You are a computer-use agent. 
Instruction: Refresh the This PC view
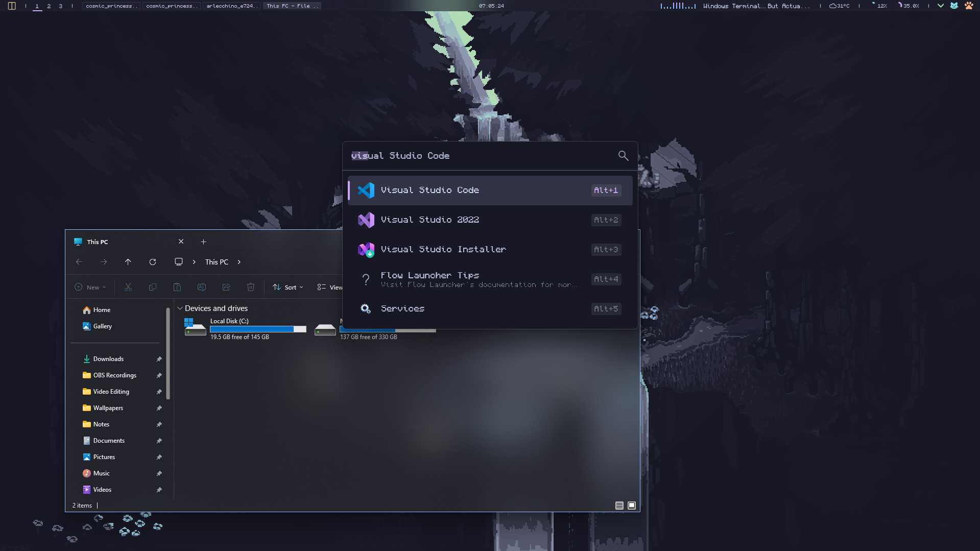click(x=153, y=262)
